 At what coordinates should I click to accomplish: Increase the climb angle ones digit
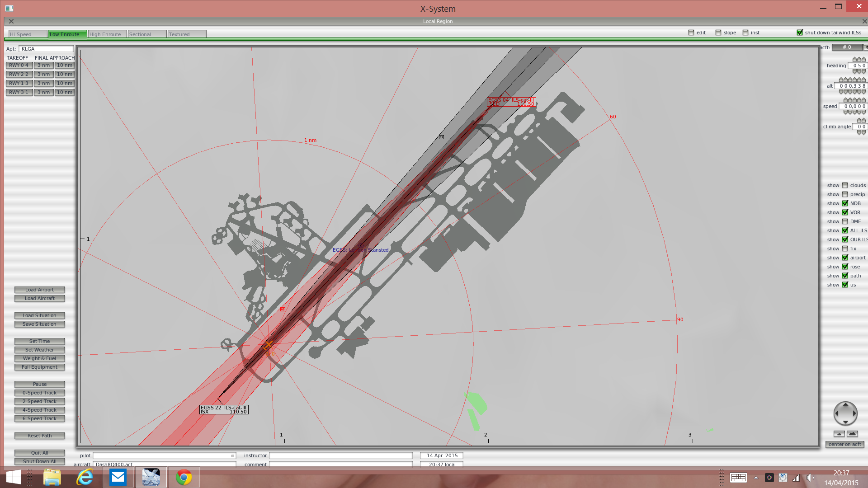pos(863,121)
